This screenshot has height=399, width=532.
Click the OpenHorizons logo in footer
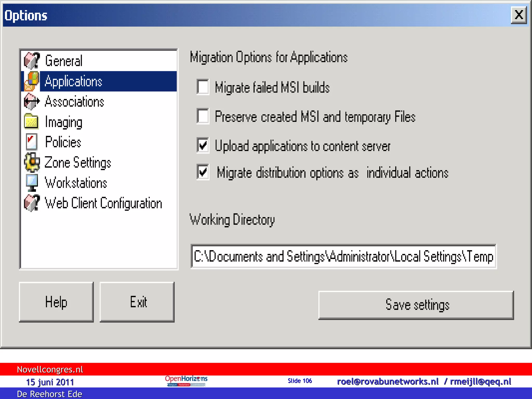click(x=186, y=381)
